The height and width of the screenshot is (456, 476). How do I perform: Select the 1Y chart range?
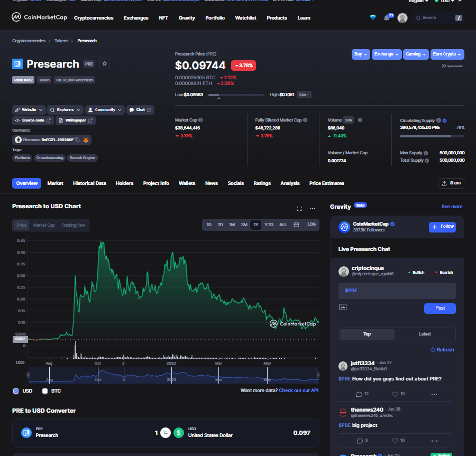tap(256, 225)
